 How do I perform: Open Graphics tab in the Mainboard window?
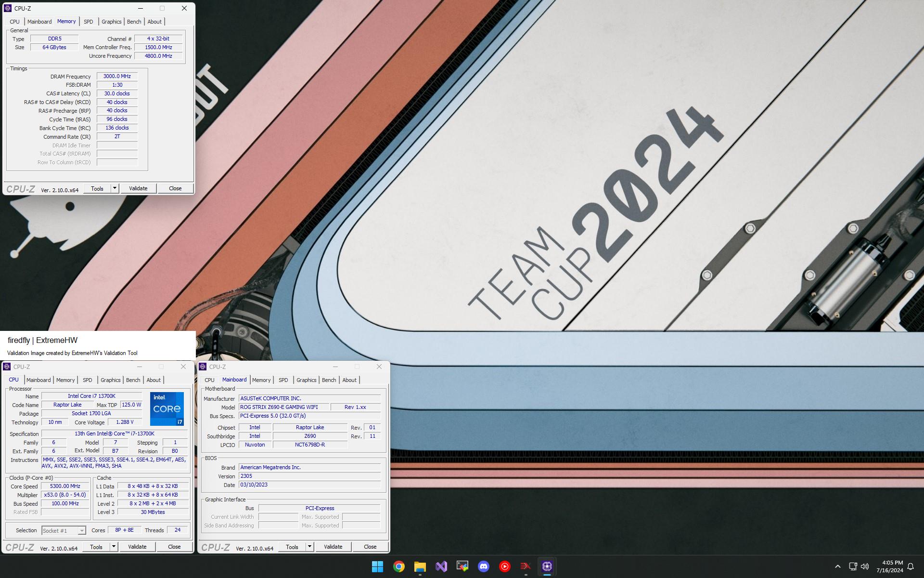[307, 380]
